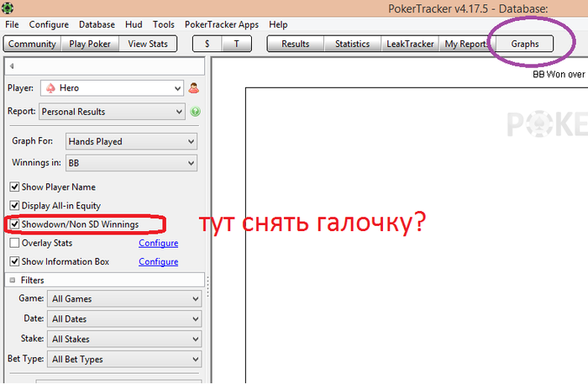
Task: Open the Database menu
Action: 97,24
